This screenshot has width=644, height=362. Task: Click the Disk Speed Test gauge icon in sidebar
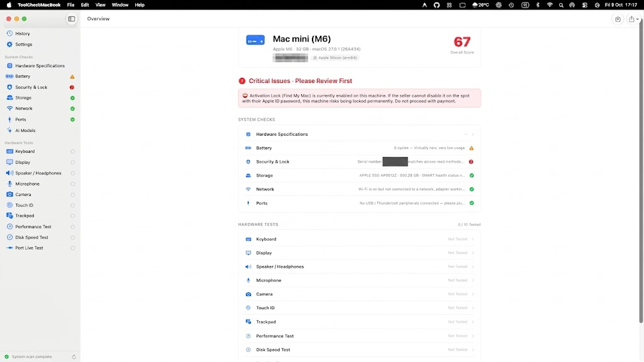(x=9, y=237)
